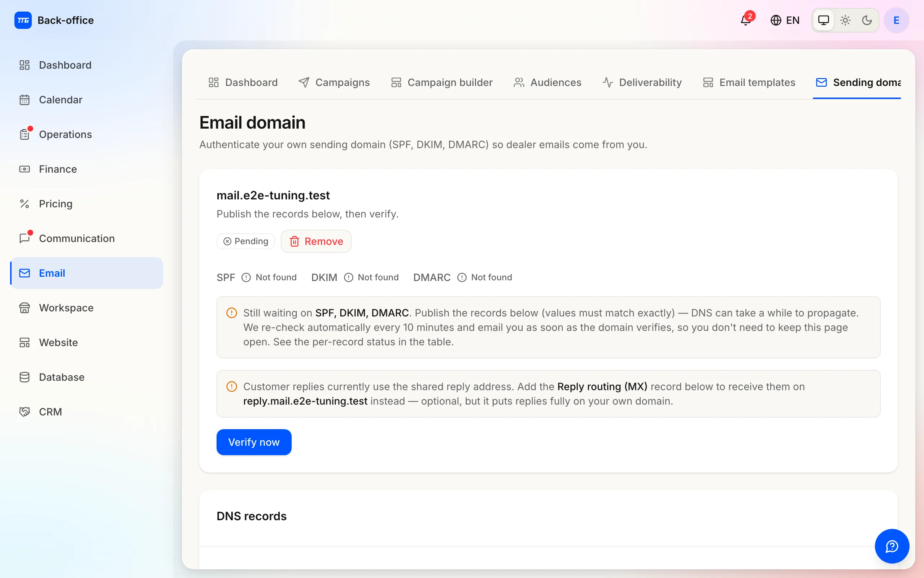Screen dimensions: 924x578
Task: Click the Pending status badge
Action: [245, 241]
